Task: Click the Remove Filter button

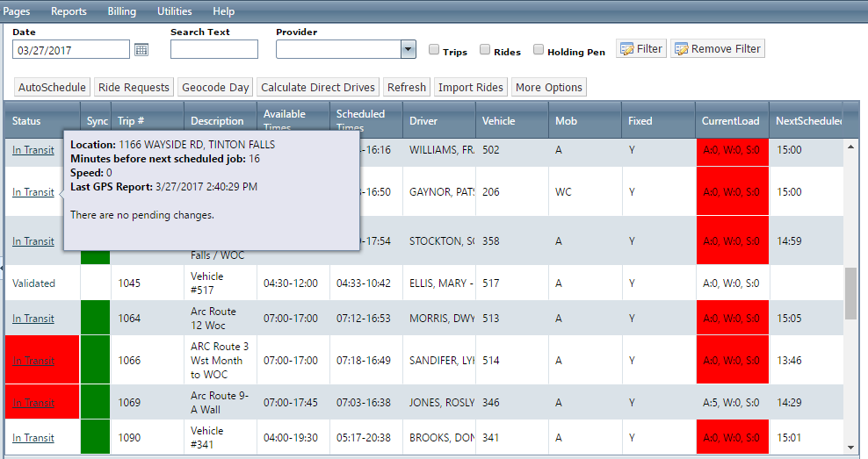Action: [x=718, y=48]
